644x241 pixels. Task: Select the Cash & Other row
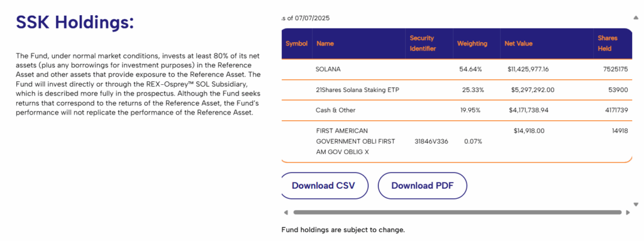click(457, 110)
